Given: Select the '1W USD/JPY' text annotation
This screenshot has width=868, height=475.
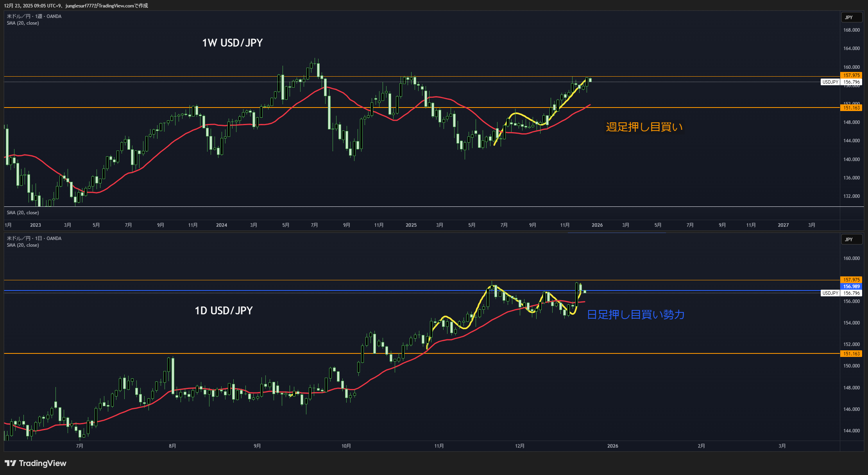Looking at the screenshot, I should point(232,43).
